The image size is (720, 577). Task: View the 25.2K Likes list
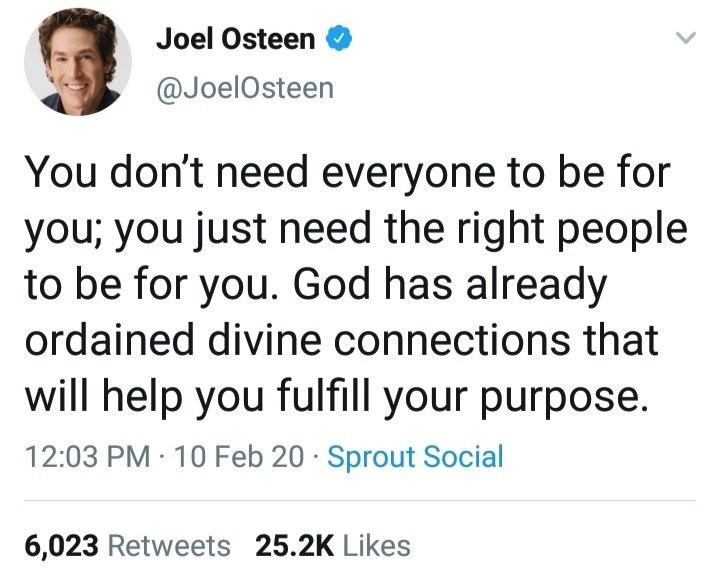(333, 545)
